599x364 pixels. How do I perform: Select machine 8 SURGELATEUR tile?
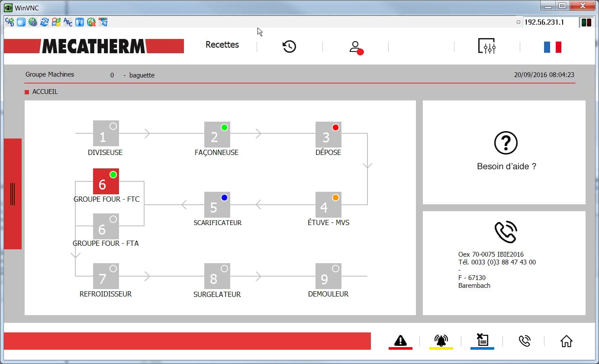point(217,276)
